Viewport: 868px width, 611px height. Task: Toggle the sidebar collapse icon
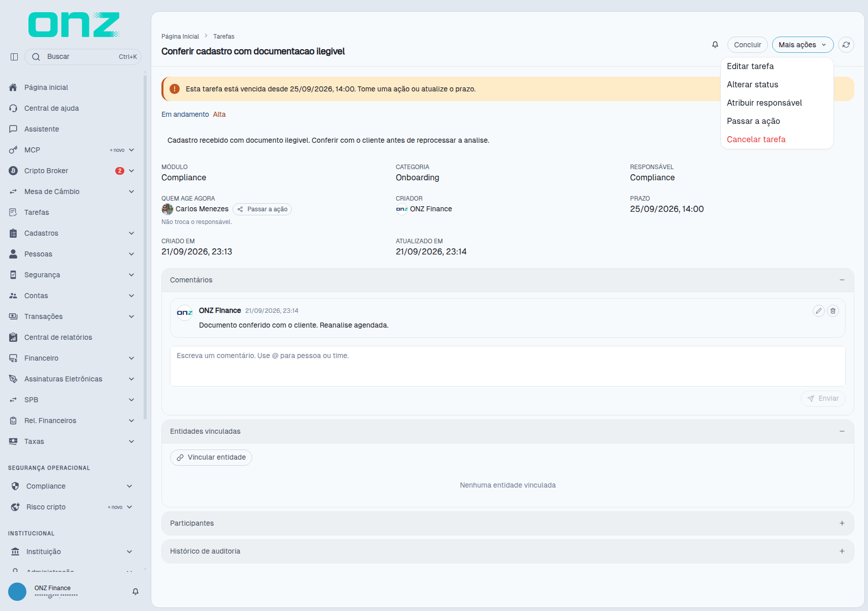14,57
